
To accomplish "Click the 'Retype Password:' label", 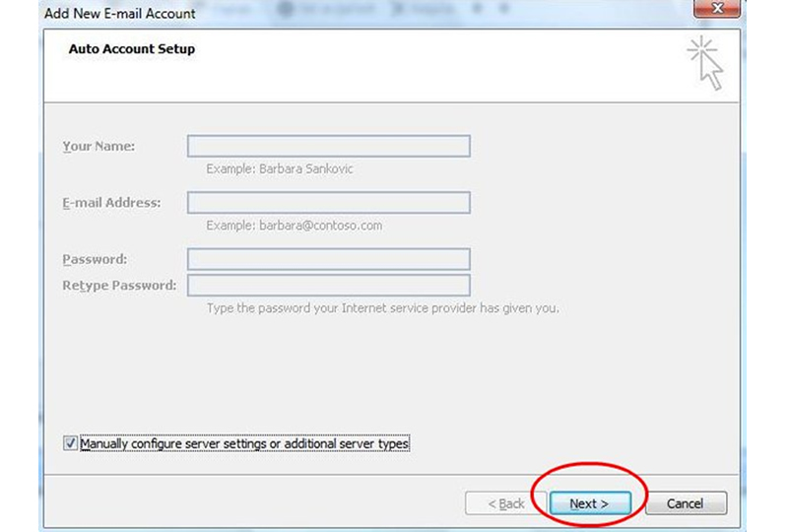I will click(119, 286).
